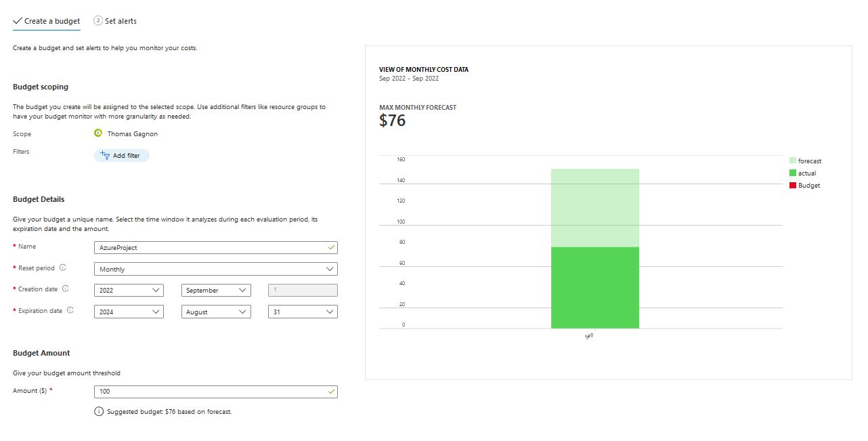
Task: Click Expiration date info icon
Action: click(70, 310)
